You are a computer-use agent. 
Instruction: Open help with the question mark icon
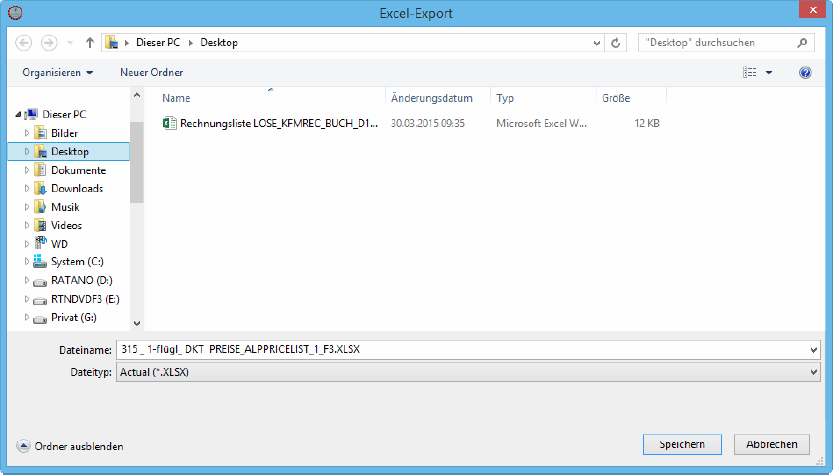point(805,72)
